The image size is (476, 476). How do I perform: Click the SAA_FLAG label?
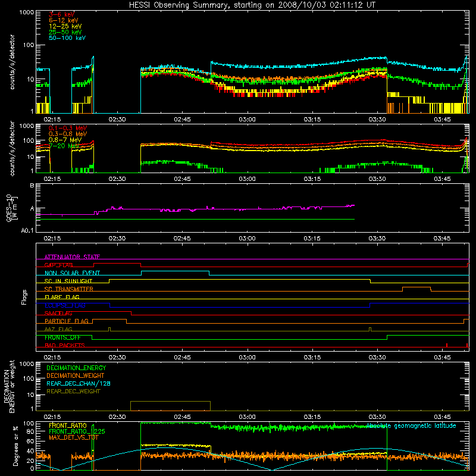click(58, 313)
